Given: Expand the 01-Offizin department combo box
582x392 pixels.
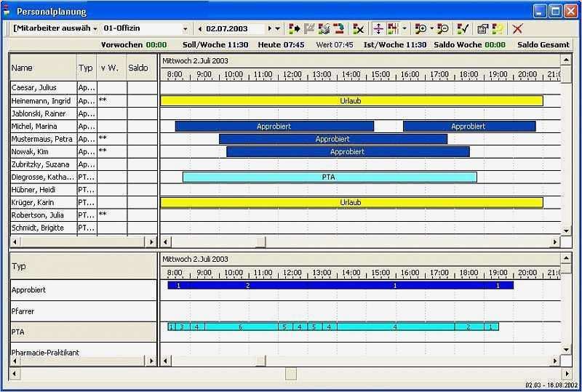Looking at the screenshot, I should [x=185, y=29].
